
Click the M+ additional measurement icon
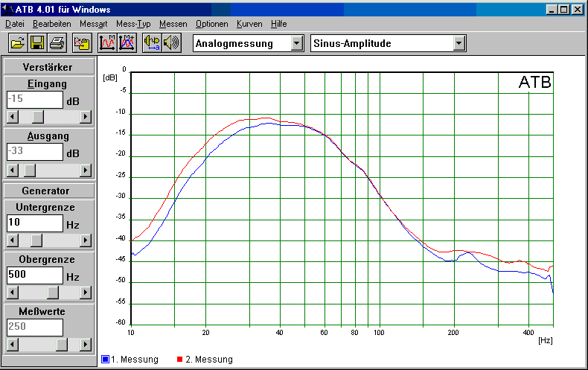click(x=126, y=43)
